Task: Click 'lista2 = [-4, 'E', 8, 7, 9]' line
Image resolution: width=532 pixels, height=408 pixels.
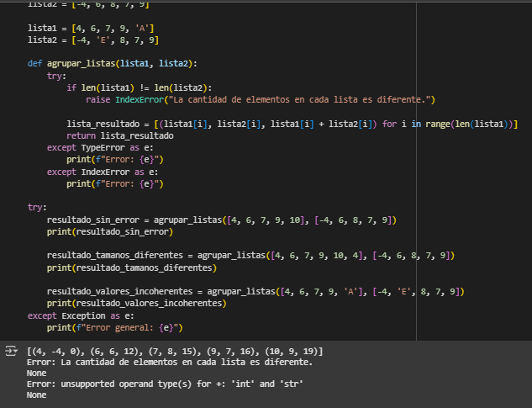Action: (93, 40)
